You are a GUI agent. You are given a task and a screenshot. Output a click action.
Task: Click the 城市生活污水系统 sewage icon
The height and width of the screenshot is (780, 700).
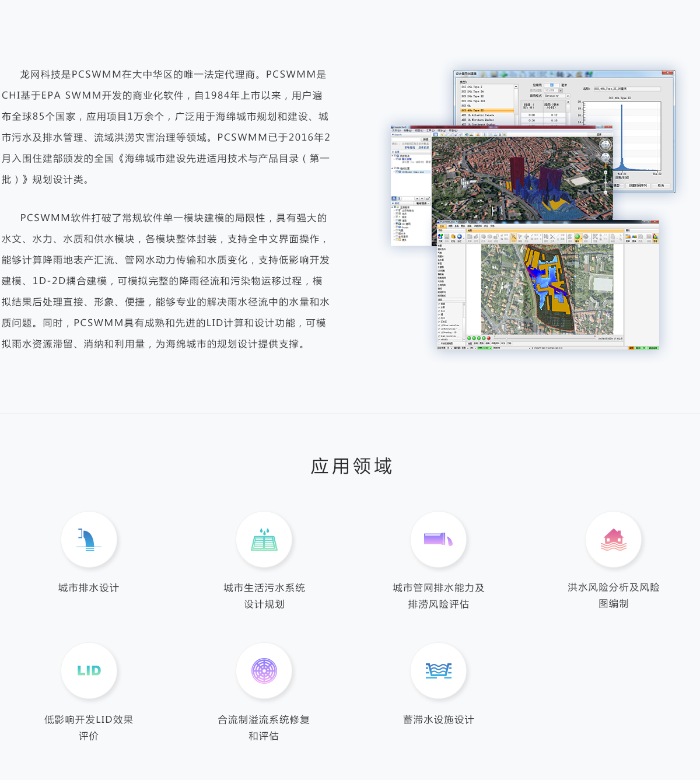coord(264,540)
